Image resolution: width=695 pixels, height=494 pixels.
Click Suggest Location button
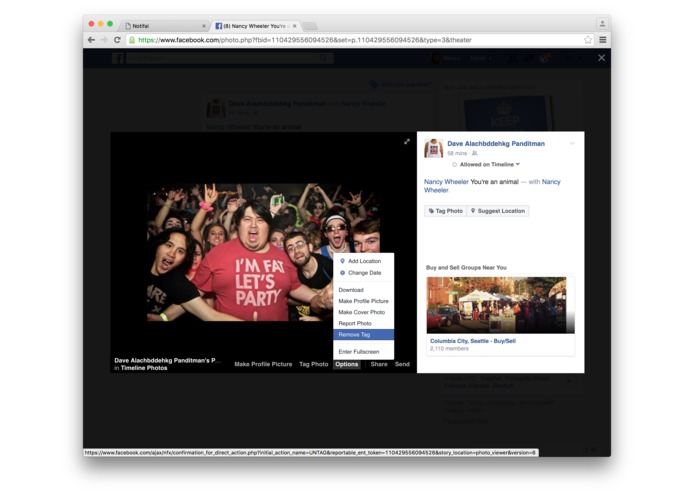coord(498,211)
